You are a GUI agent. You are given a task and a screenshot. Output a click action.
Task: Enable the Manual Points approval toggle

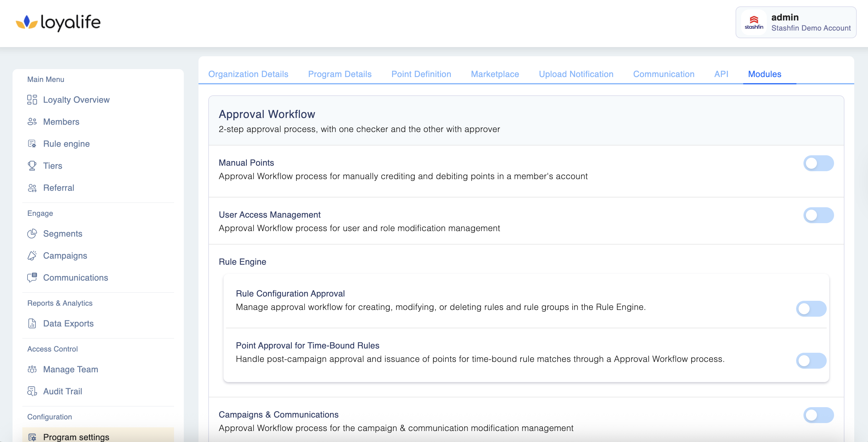click(x=818, y=163)
